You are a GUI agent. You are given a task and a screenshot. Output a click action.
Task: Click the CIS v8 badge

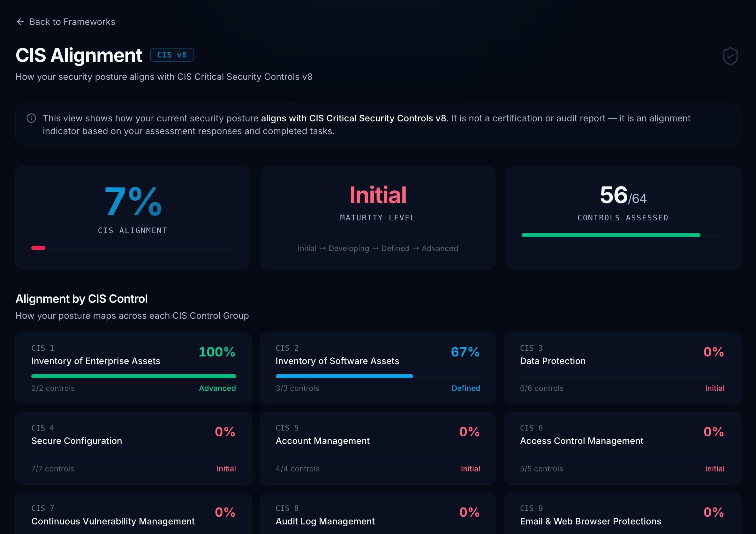click(x=172, y=55)
